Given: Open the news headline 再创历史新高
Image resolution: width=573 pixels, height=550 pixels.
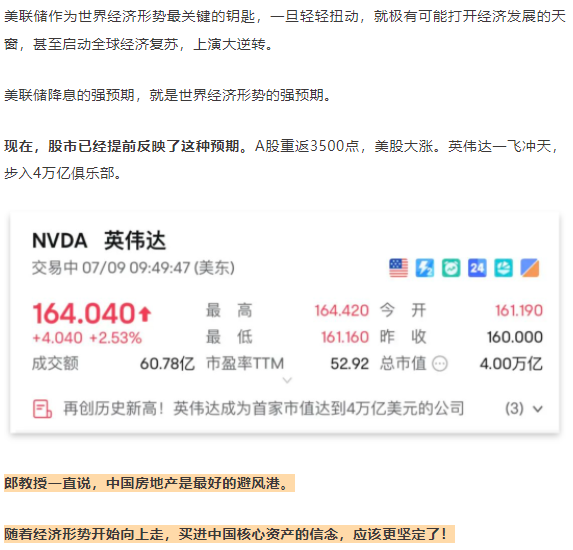Looking at the screenshot, I should coord(263,408).
